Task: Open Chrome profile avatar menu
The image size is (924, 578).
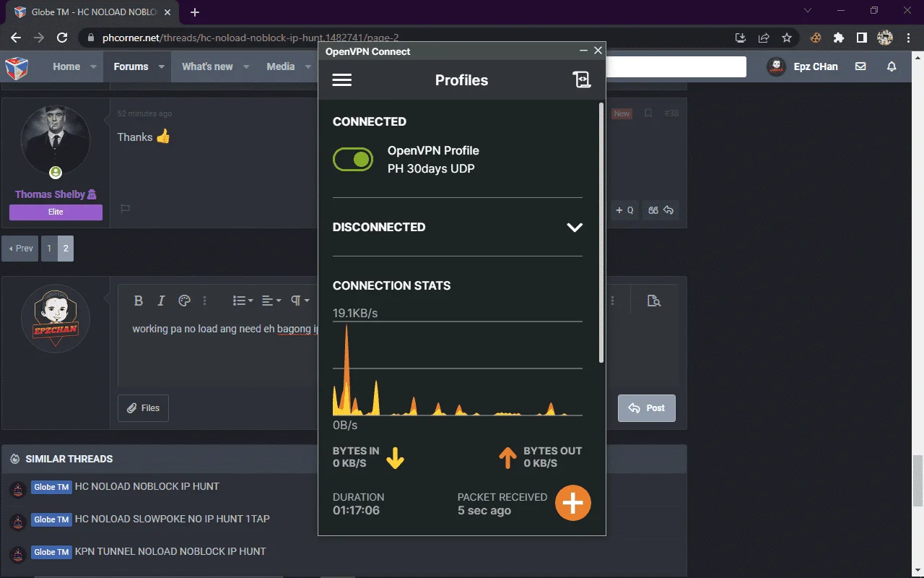Action: pyautogui.click(x=885, y=38)
